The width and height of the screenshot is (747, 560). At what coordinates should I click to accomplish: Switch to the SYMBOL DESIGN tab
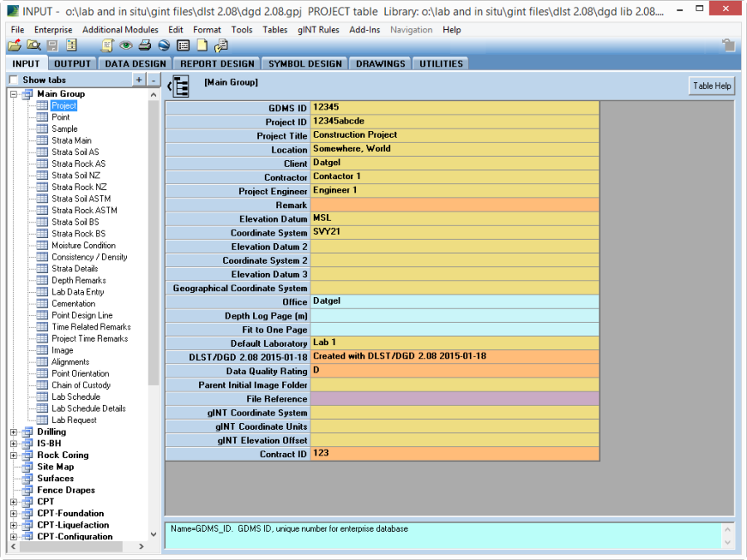click(305, 64)
